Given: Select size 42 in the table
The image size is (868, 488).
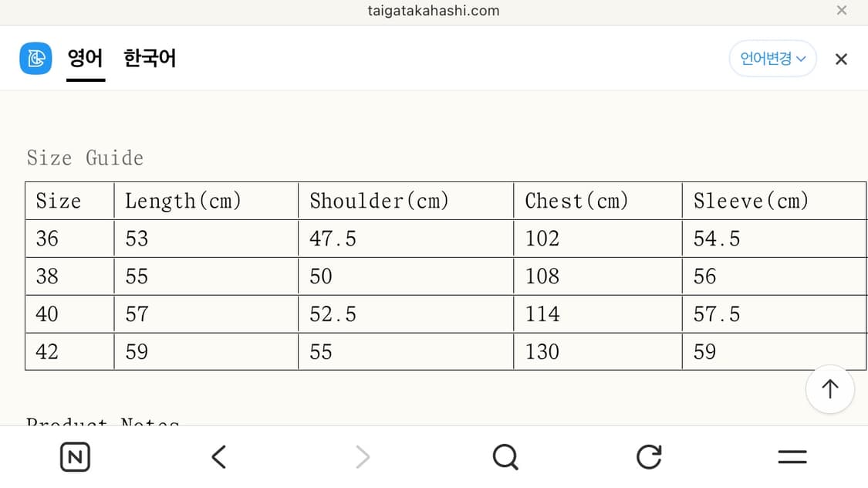Looking at the screenshot, I should [x=47, y=352].
